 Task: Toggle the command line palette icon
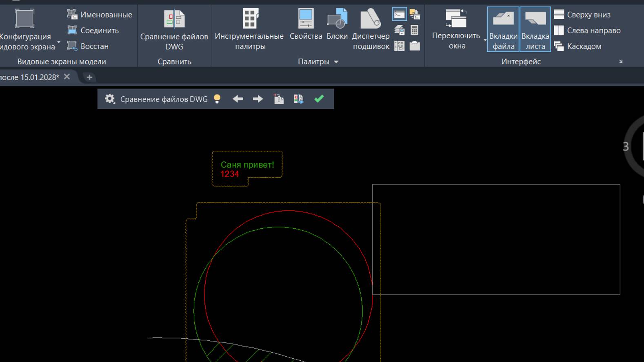[x=399, y=15]
